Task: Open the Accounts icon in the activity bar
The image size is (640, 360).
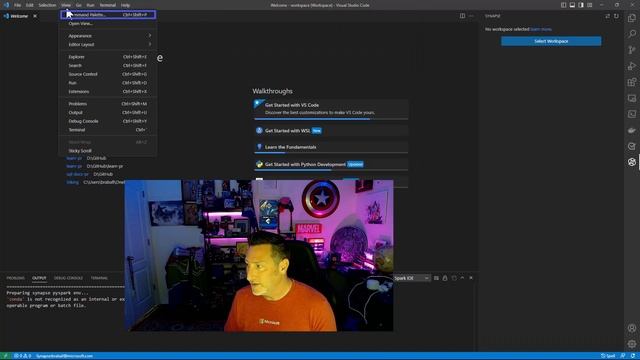Action: click(x=632, y=328)
